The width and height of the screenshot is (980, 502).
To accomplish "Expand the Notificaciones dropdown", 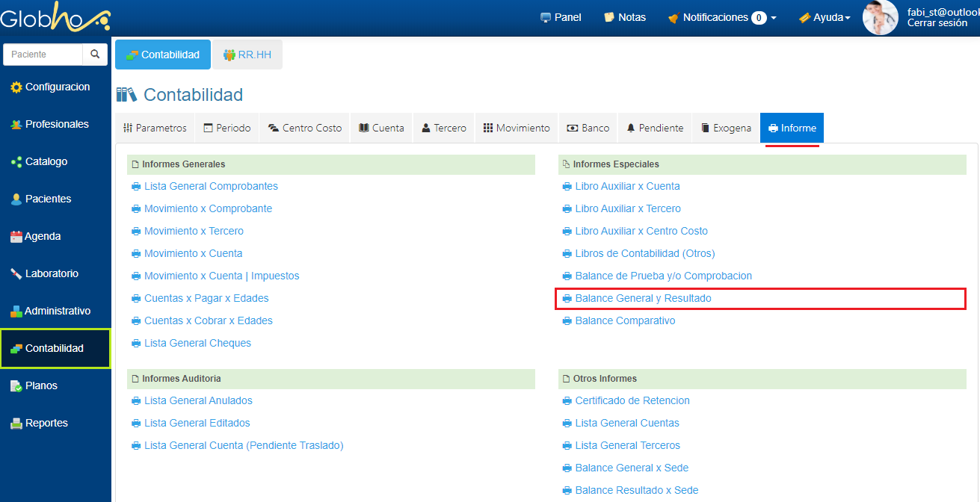I will [x=721, y=17].
